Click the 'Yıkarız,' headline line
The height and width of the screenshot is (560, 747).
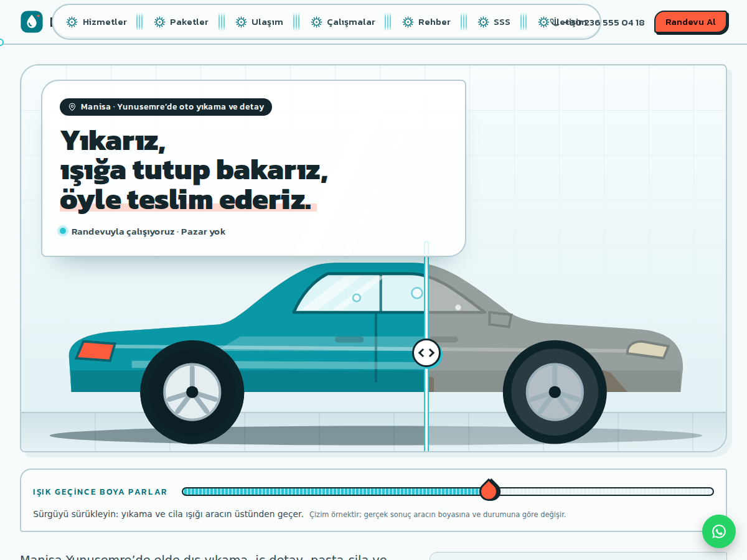point(113,141)
